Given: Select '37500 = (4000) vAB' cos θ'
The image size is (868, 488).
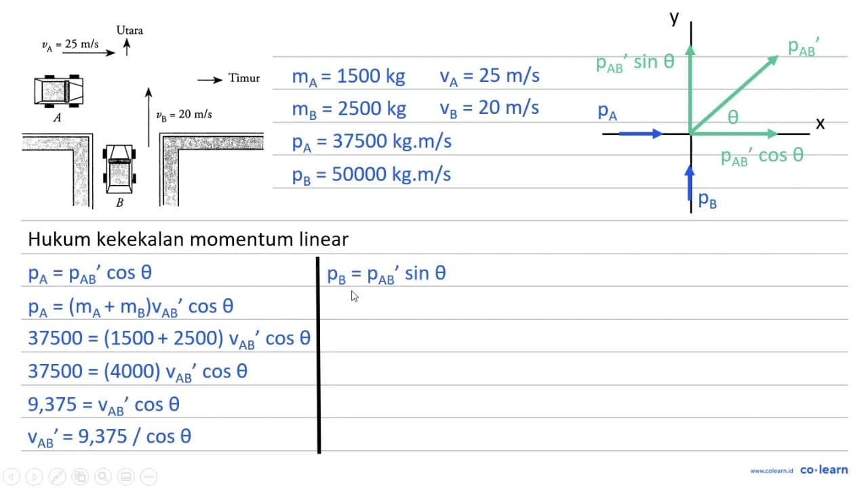Looking at the screenshot, I should [138, 371].
